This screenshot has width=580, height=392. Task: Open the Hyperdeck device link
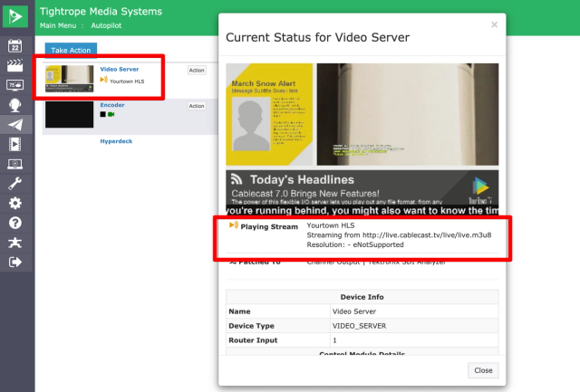coord(116,141)
